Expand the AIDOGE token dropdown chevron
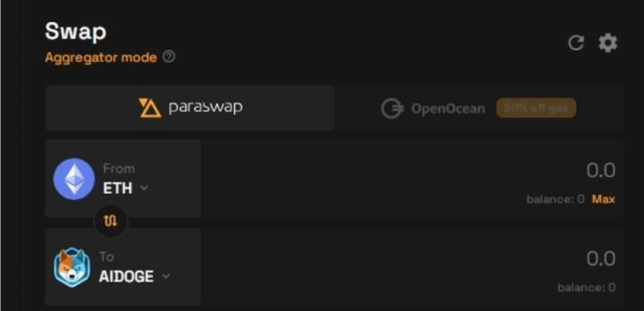 pyautogui.click(x=166, y=276)
